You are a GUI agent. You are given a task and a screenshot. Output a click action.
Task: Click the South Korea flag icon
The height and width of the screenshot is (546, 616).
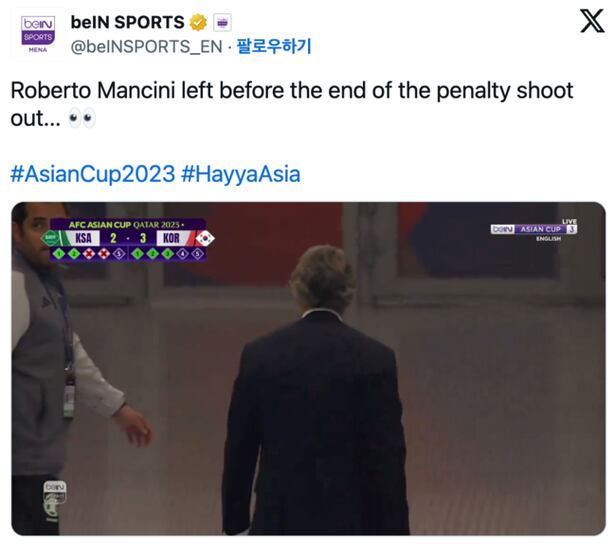click(x=205, y=238)
